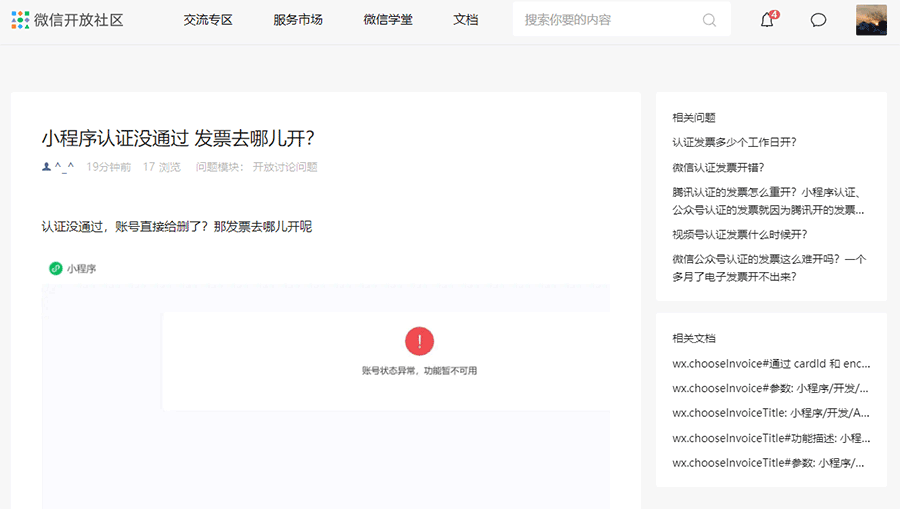
Task: Open the 交流专区 menu
Action: coord(208,20)
